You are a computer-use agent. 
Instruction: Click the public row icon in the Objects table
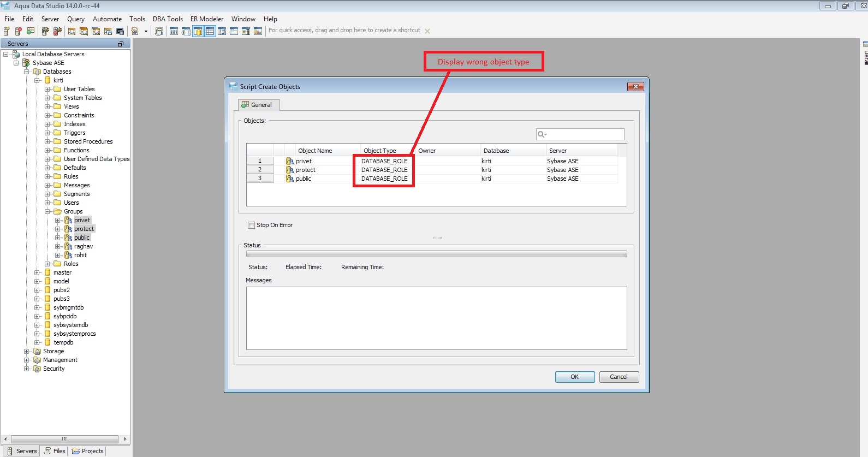click(290, 179)
